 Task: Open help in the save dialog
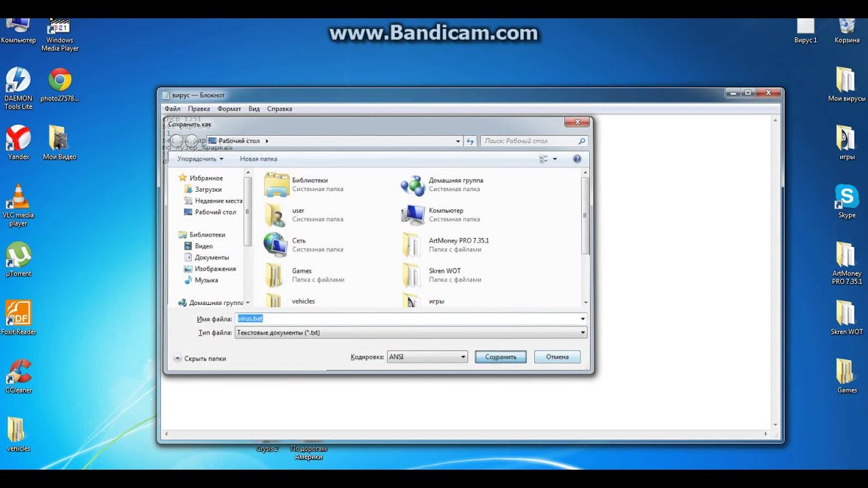coord(577,159)
